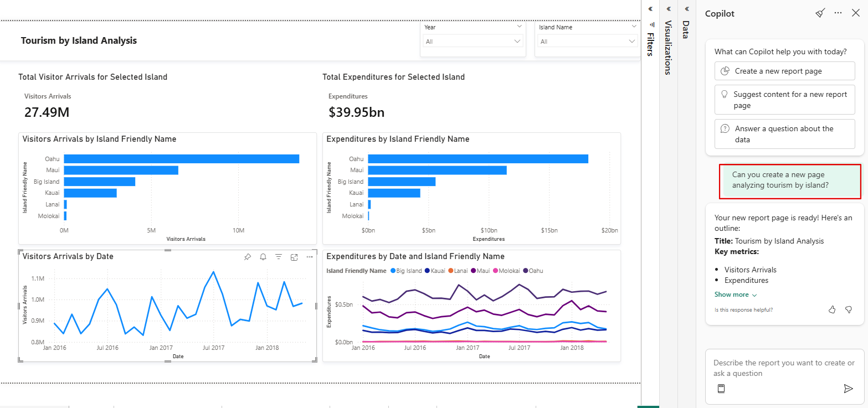Rate Copilot response with thumbs up

pos(832,309)
